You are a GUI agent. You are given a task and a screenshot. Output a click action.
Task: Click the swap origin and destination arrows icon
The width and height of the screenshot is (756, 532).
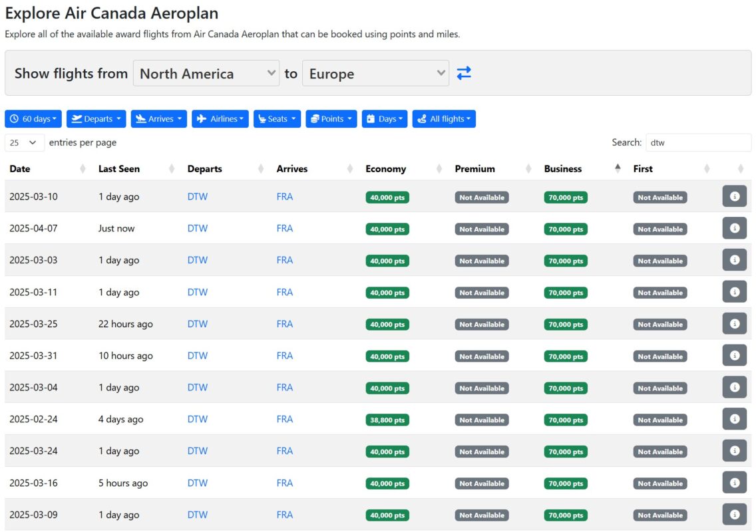click(x=464, y=72)
